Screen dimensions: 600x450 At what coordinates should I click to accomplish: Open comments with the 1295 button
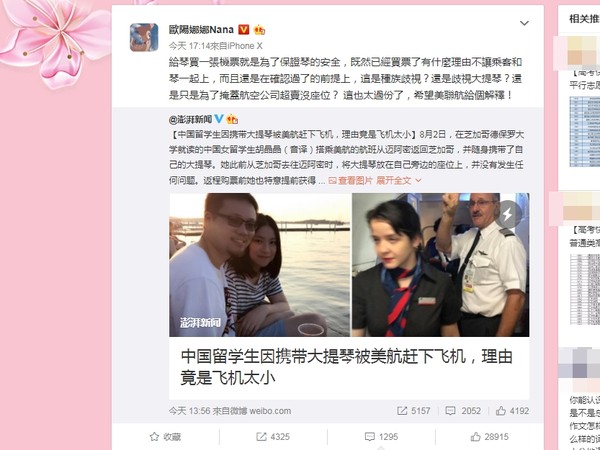(381, 437)
